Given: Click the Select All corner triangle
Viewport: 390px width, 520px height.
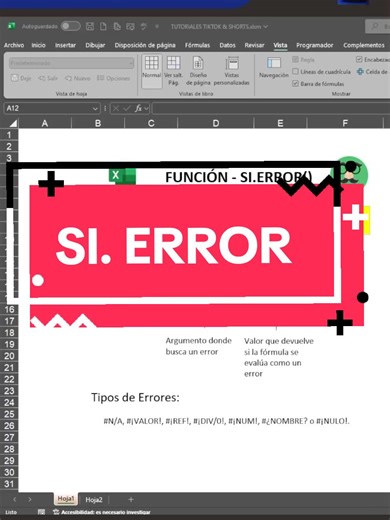Looking at the screenshot, I should (x=13, y=124).
